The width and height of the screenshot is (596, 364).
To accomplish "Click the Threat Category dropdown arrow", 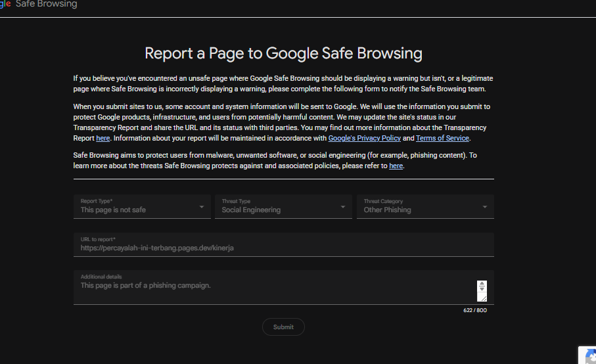I will click(x=485, y=207).
